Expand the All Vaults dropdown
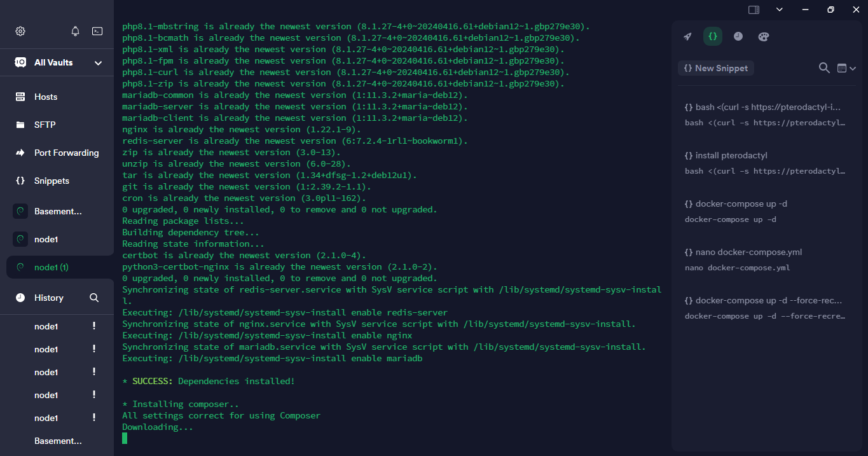868x456 pixels. point(98,62)
